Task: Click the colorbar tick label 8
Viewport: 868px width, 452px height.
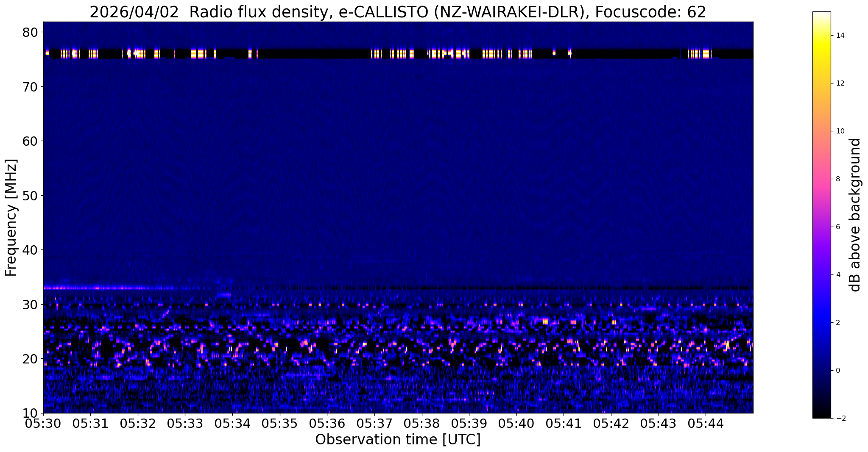Action: click(838, 179)
